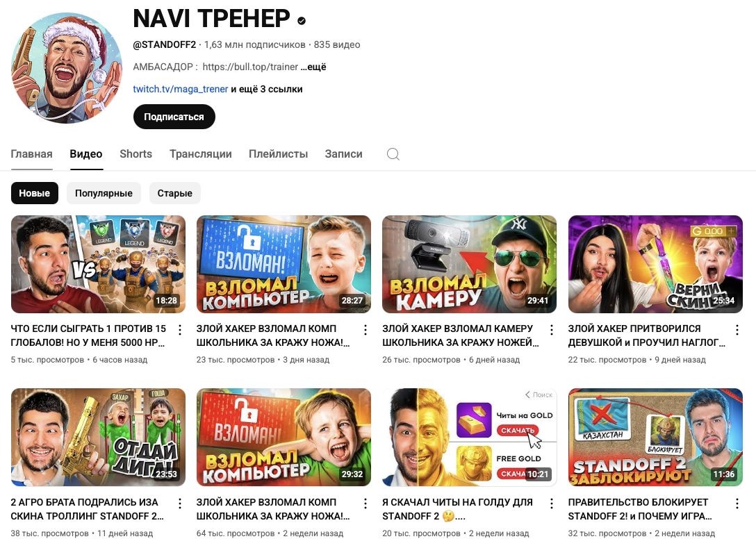Screen dimensions: 756x548
Task: Select the Новые sort filter chip
Action: click(34, 193)
